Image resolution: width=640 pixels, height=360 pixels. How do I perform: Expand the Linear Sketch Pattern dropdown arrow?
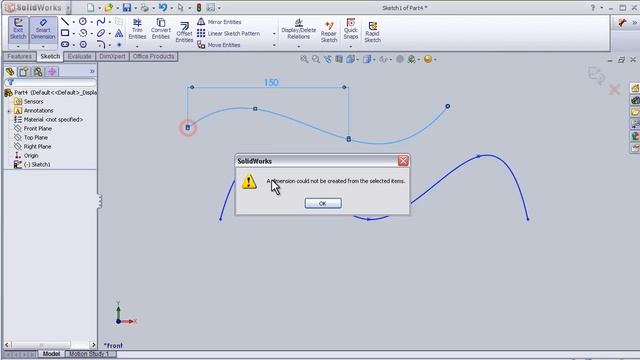274,33
